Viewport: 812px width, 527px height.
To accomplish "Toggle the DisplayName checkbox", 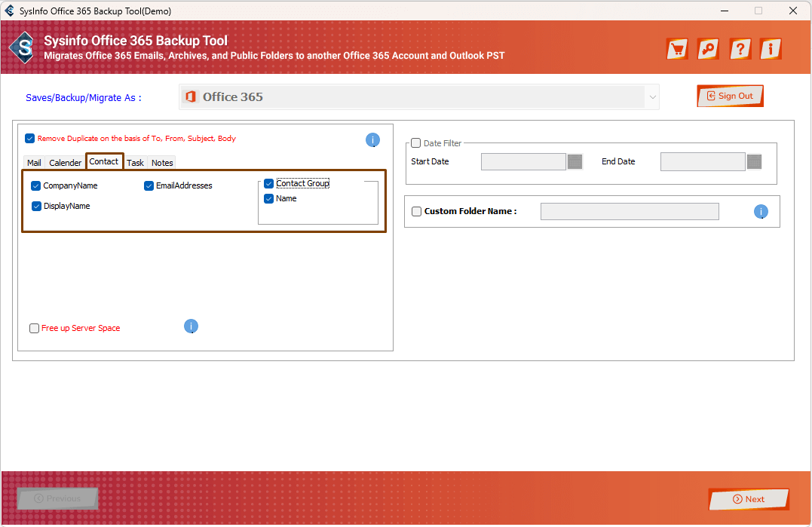I will pos(36,206).
